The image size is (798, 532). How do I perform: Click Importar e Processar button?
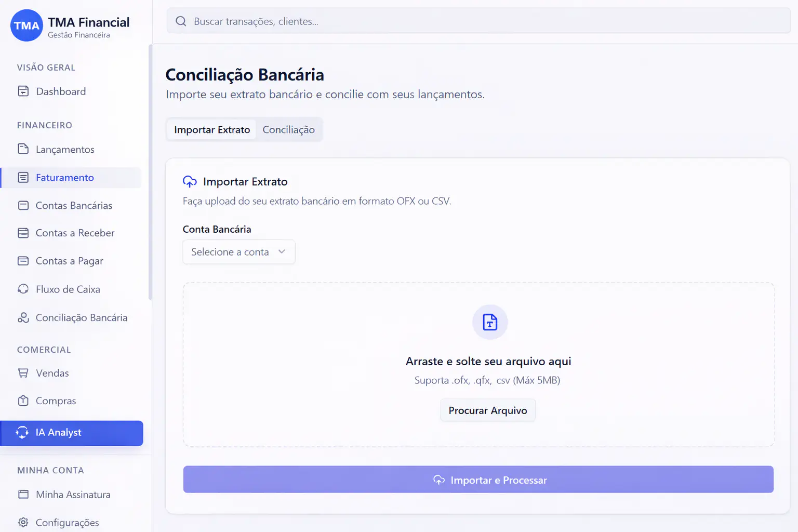(x=478, y=480)
